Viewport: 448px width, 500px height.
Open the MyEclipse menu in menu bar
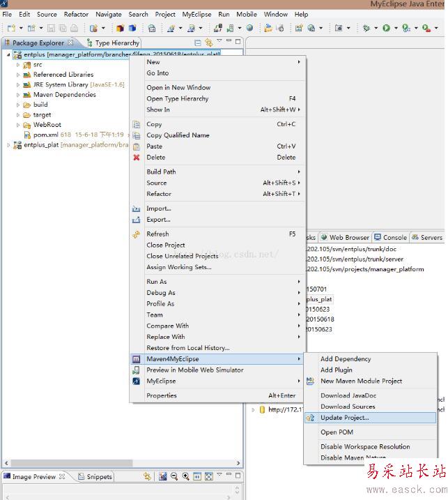click(x=196, y=15)
